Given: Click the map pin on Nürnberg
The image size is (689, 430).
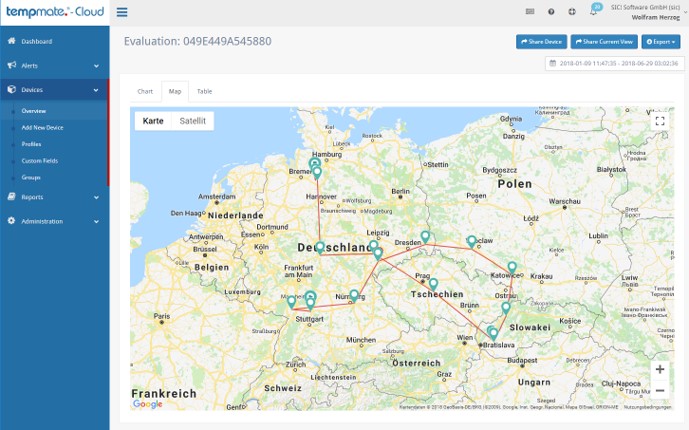Looking at the screenshot, I should 354,296.
